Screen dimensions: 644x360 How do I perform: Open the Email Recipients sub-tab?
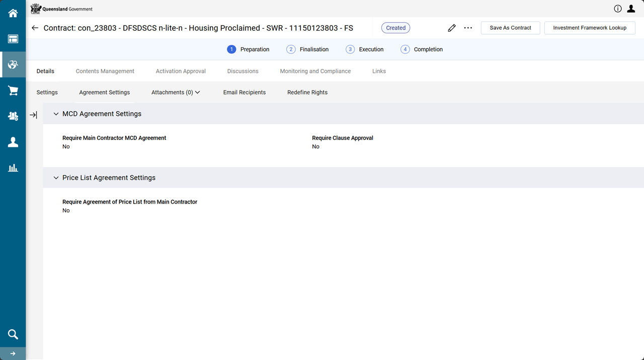click(244, 93)
